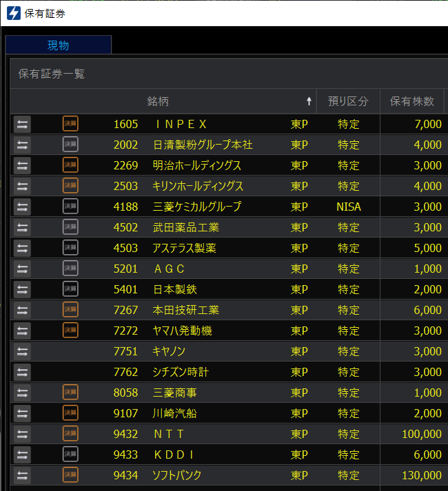Click the 100,000 shares cell for NTT
Viewport: 448px width, 491px height.
pos(422,435)
